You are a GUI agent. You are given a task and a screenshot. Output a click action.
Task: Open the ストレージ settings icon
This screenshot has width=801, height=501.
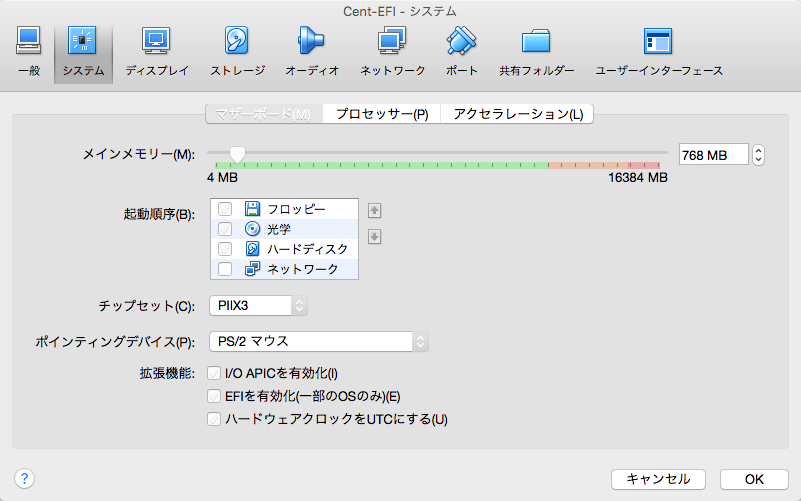tap(237, 41)
